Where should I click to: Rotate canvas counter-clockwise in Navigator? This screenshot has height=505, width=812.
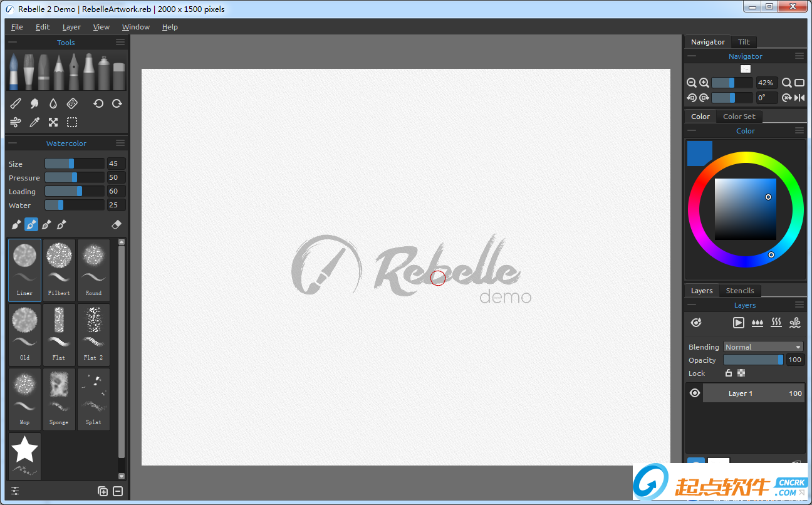point(692,98)
